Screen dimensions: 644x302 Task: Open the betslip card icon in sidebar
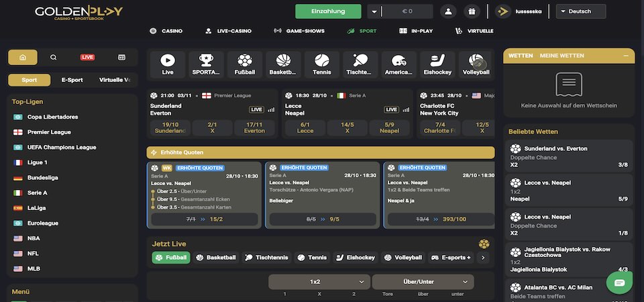click(121, 58)
